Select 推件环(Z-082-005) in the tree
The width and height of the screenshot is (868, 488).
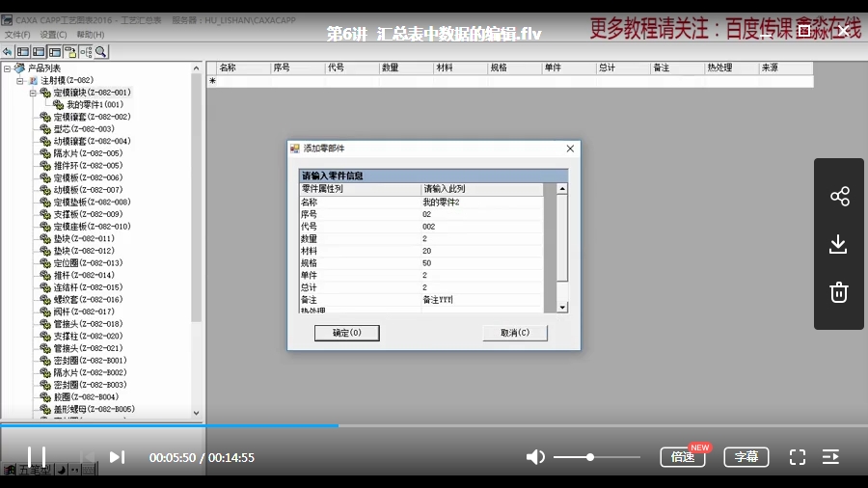88,166
